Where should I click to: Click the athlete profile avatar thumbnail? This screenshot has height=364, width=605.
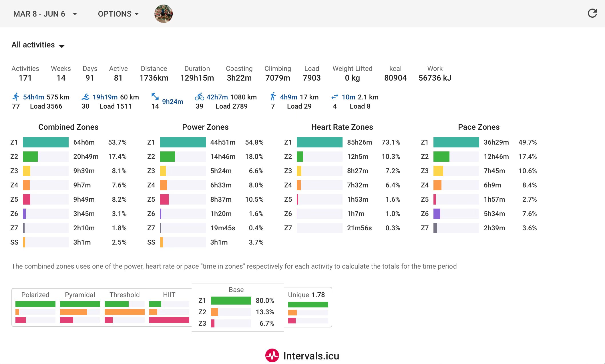164,14
